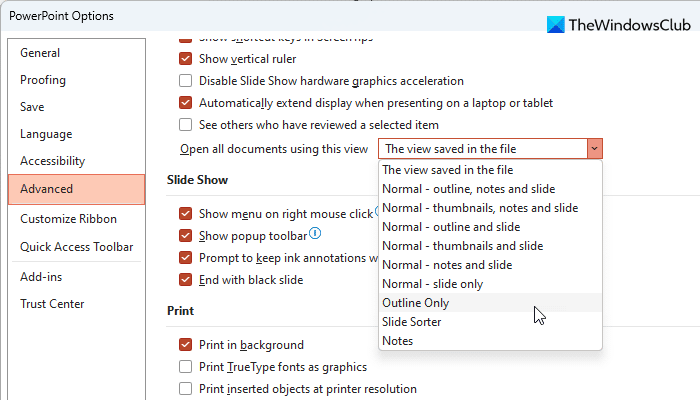Select the Add-ins category
Viewport: 700px width, 400px height.
(41, 276)
